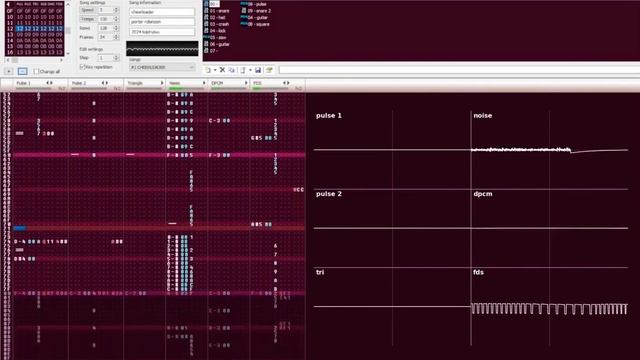Viewport: 640px width, 360px height.
Task: Open the new instrument type dropdown arrow
Action: point(215,70)
